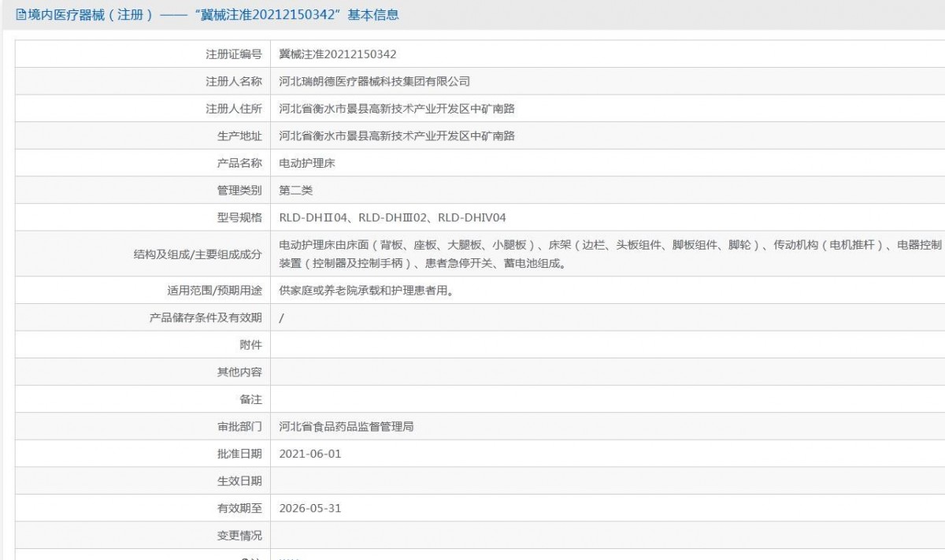The image size is (945, 560).
Task: Select the registration number 冀械注准20212150342 value
Action: [x=338, y=54]
